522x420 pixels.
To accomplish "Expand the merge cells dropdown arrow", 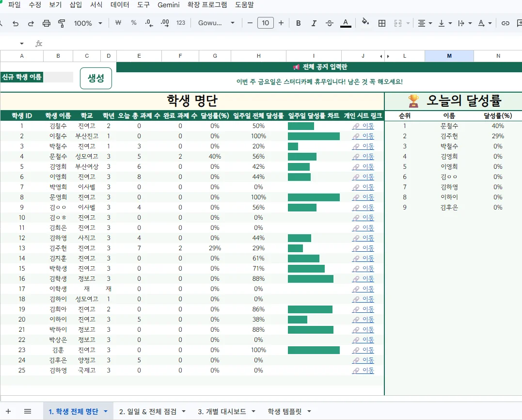I will [x=408, y=23].
